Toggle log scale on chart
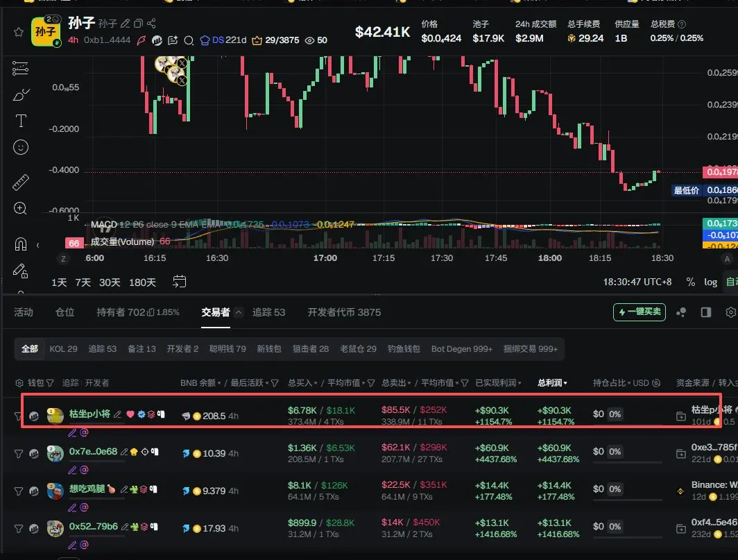Image resolution: width=738 pixels, height=560 pixels. pyautogui.click(x=710, y=282)
